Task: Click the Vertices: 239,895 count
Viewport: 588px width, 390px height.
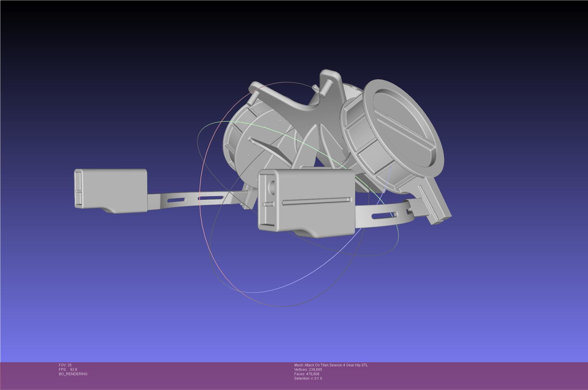Action: click(x=308, y=370)
